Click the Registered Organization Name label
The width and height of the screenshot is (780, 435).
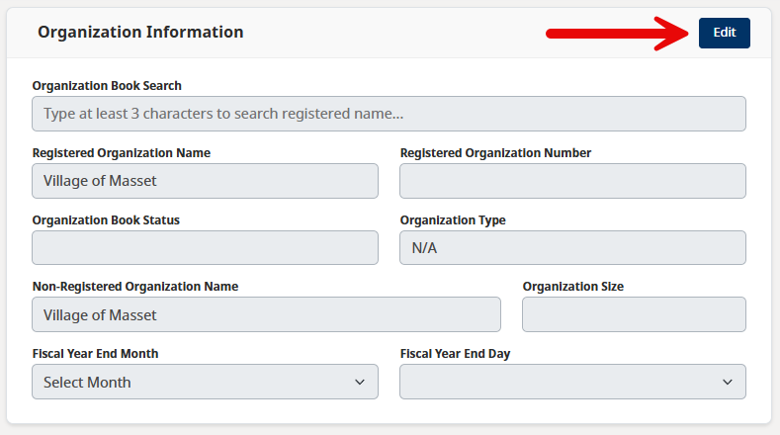click(x=121, y=153)
